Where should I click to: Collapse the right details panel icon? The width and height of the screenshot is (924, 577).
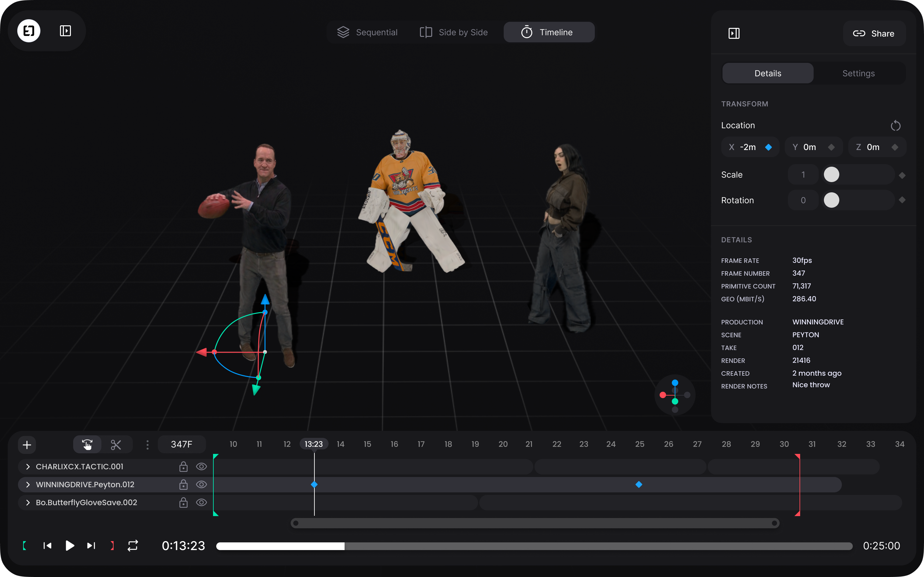(734, 33)
